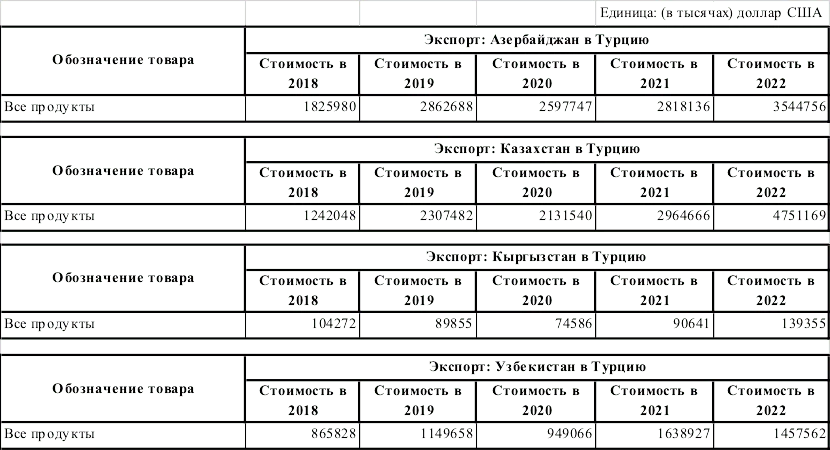830x450 pixels.
Task: Click Kyrgyzstan 2018 value 104272
Action: tap(328, 324)
